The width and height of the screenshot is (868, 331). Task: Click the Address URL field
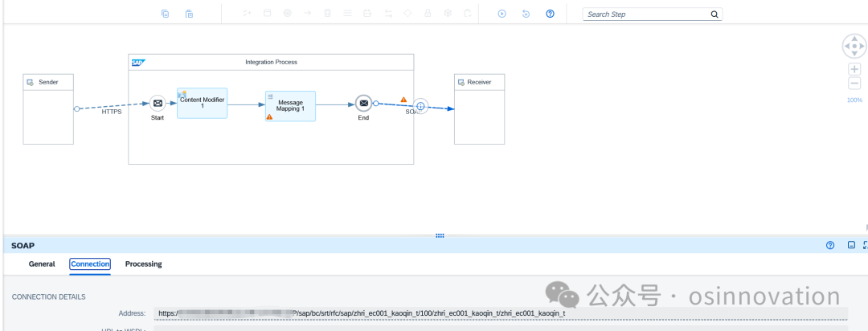pos(501,313)
